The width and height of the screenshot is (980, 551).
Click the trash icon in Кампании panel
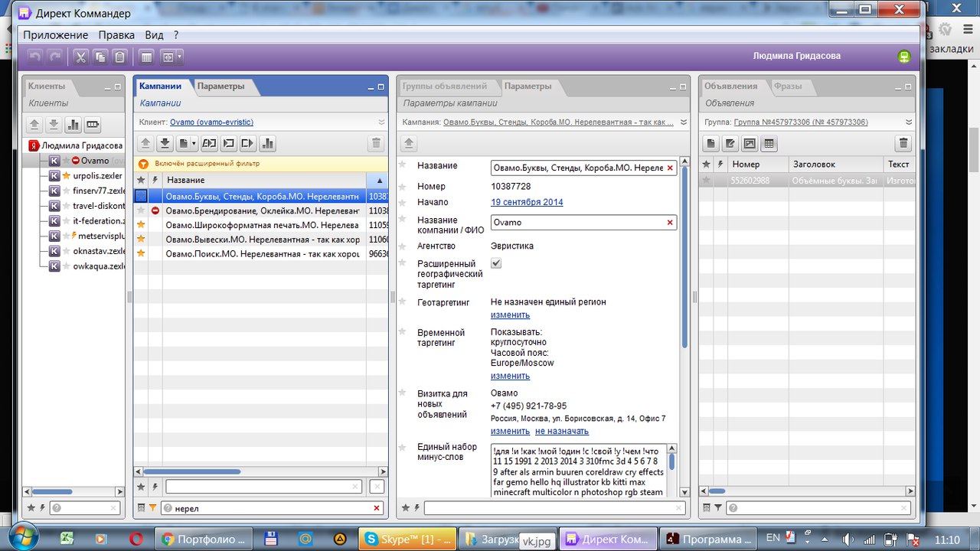375,143
